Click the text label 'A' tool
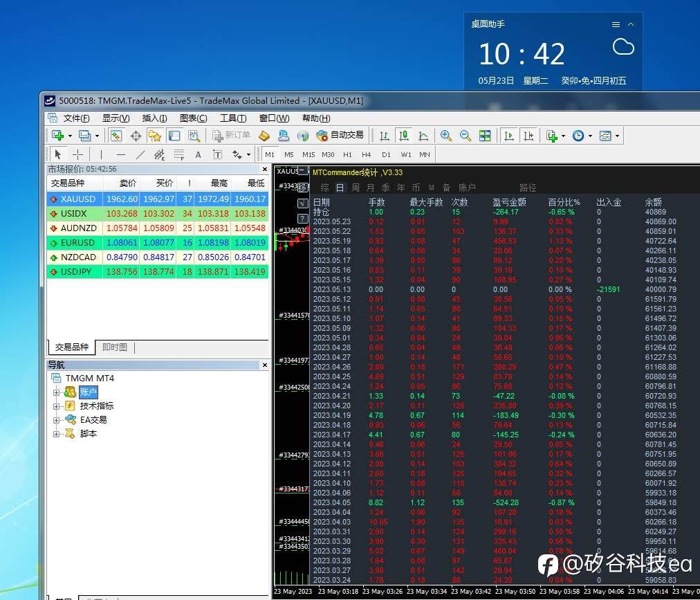The image size is (700, 600). 198,154
